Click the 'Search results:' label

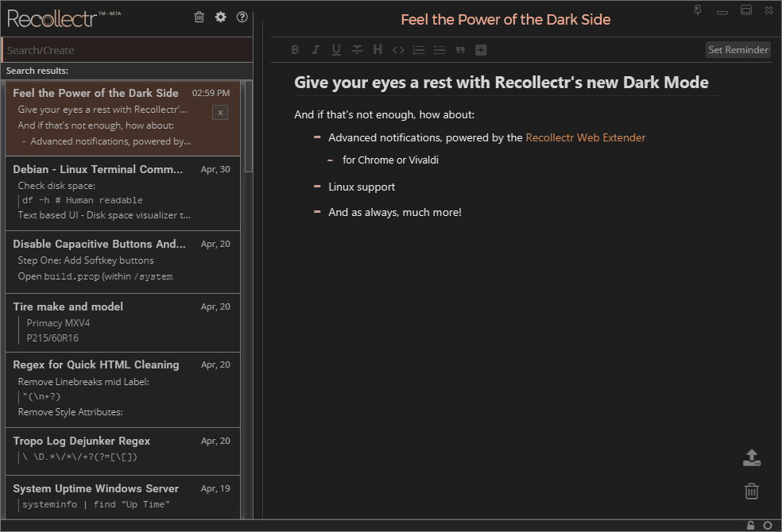[37, 71]
